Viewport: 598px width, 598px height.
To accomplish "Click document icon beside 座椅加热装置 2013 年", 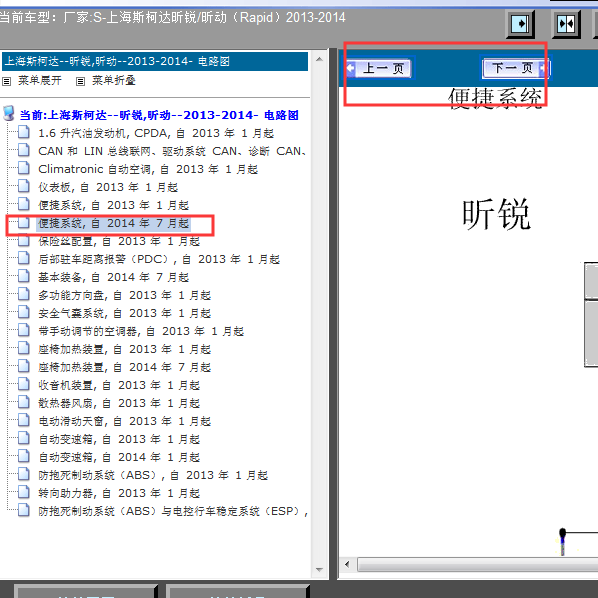I will (x=24, y=347).
